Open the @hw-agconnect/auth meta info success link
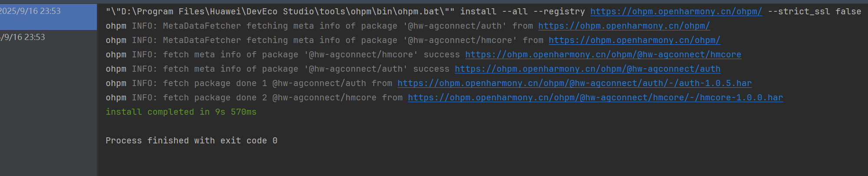The width and height of the screenshot is (868, 176). [x=587, y=69]
